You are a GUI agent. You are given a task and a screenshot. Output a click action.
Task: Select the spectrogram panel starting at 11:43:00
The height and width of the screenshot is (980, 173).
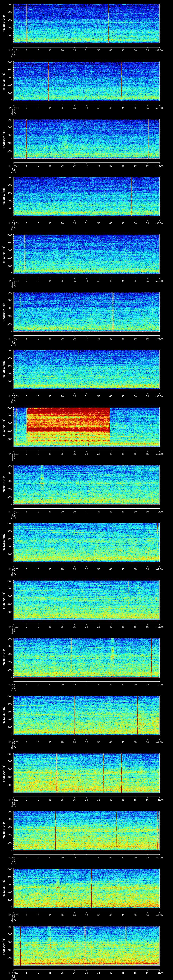pos(86,715)
